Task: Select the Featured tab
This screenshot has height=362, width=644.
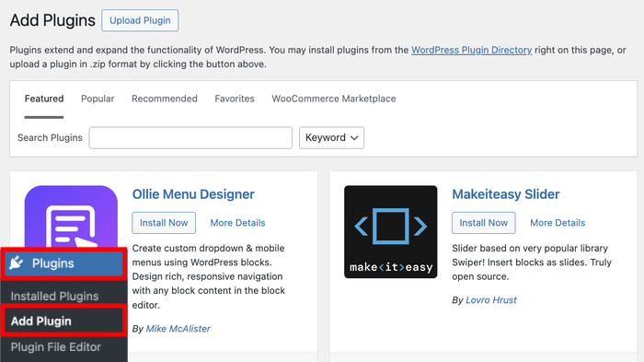Action: [44, 99]
